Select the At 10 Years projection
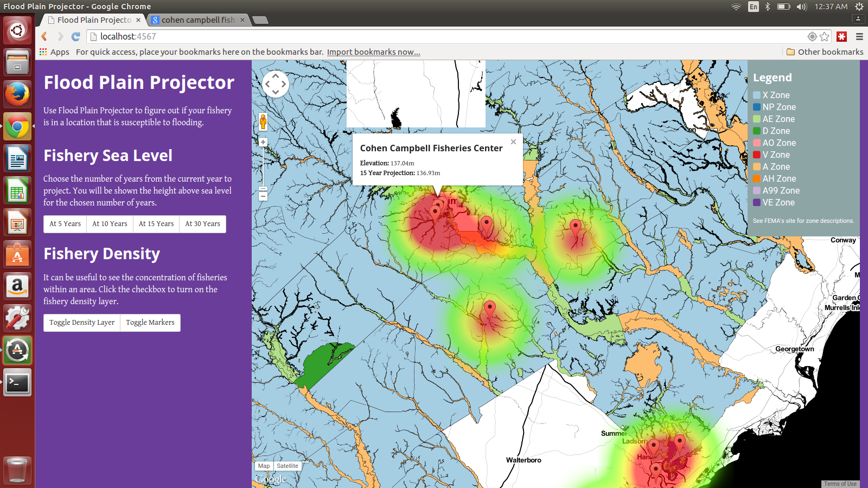 (110, 224)
